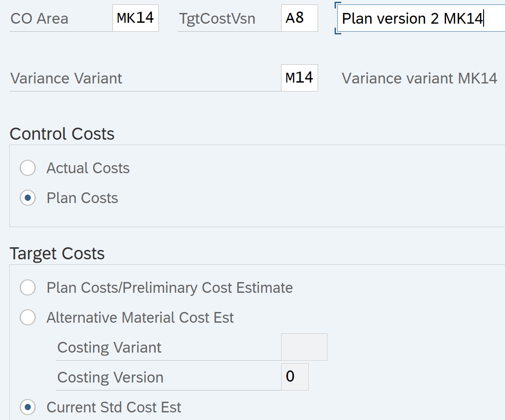Image resolution: width=505 pixels, height=420 pixels.
Task: Click the Control Costs section heading
Action: tap(62, 134)
